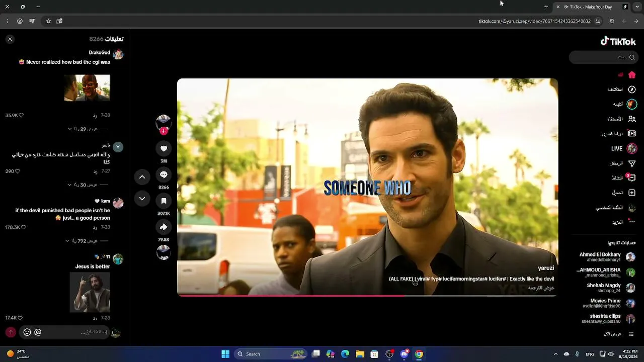The height and width of the screenshot is (362, 644).
Task: Go to the previous video with up arrow
Action: click(x=142, y=177)
